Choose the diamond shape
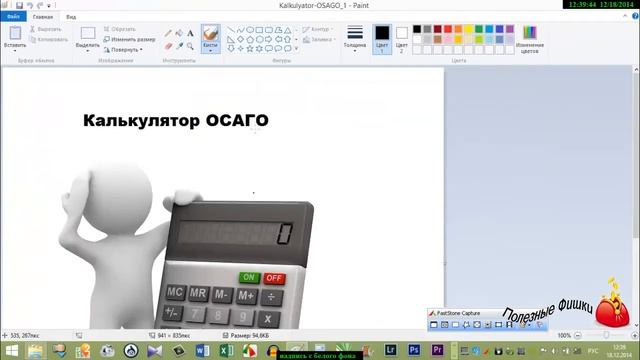The height and width of the screenshot is (360, 640). 240,39
